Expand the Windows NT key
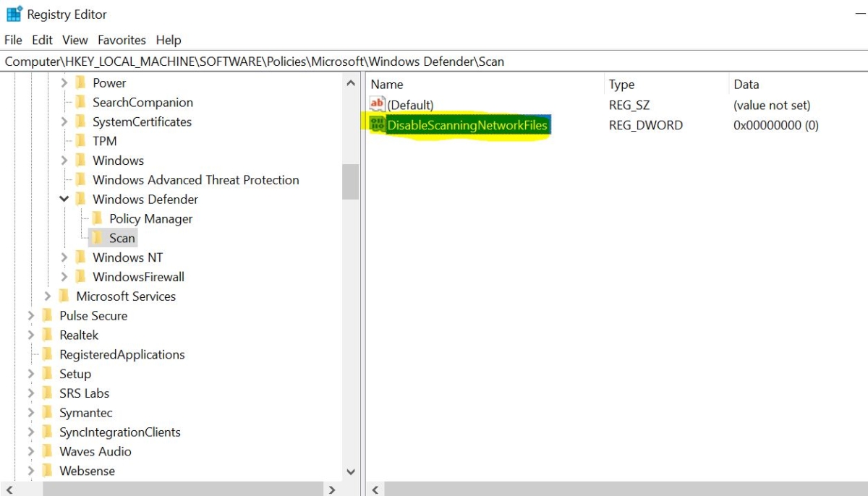The image size is (868, 496). 64,257
